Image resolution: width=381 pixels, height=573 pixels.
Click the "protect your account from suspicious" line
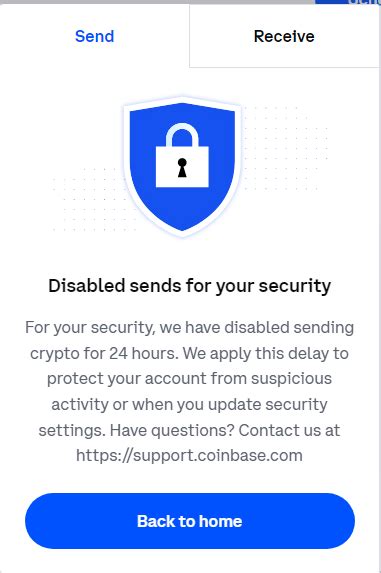tap(189, 379)
